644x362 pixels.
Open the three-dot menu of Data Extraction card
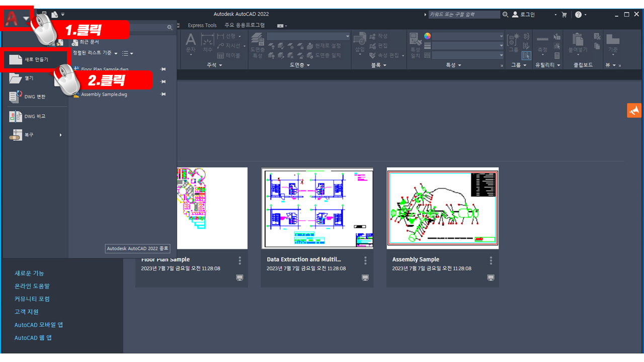[x=365, y=260]
